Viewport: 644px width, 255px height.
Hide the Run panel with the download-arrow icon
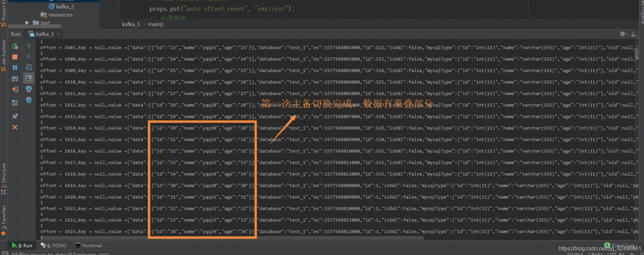[635, 34]
